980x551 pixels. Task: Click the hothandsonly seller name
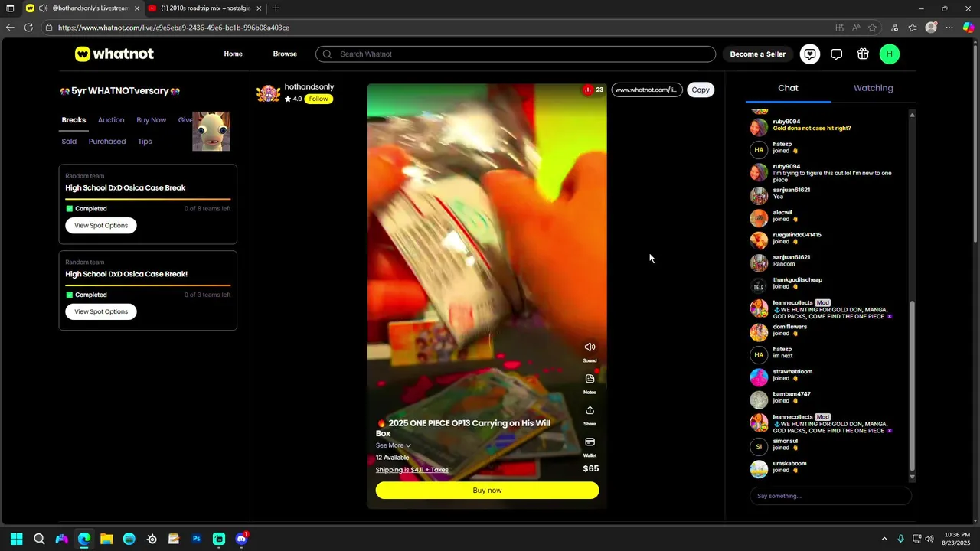[309, 87]
